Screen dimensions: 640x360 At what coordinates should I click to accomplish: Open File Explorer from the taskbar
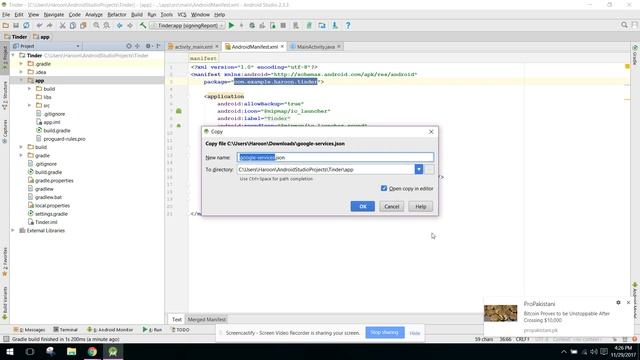[71, 351]
